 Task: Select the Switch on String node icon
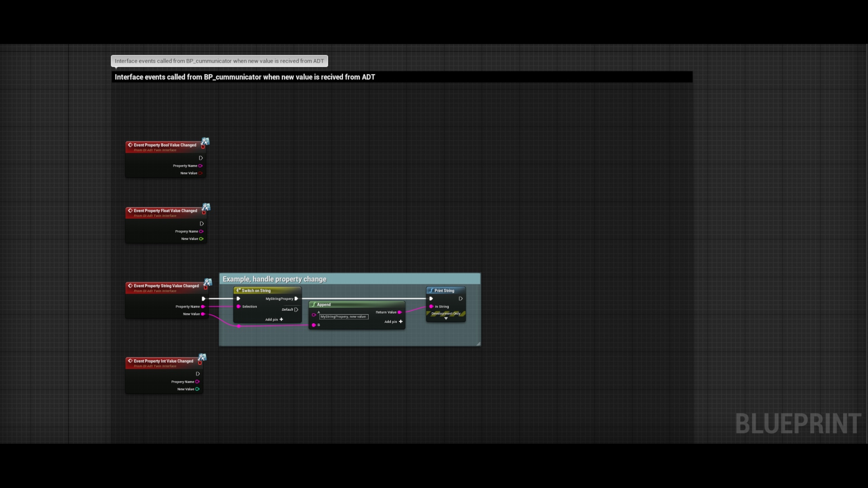tap(238, 291)
